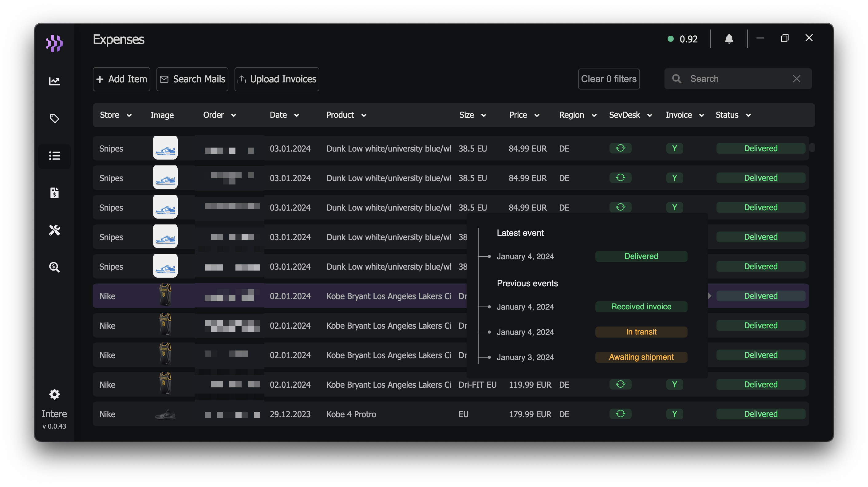Click Delivered status in first Snipes row
The image size is (868, 487).
[x=760, y=148]
